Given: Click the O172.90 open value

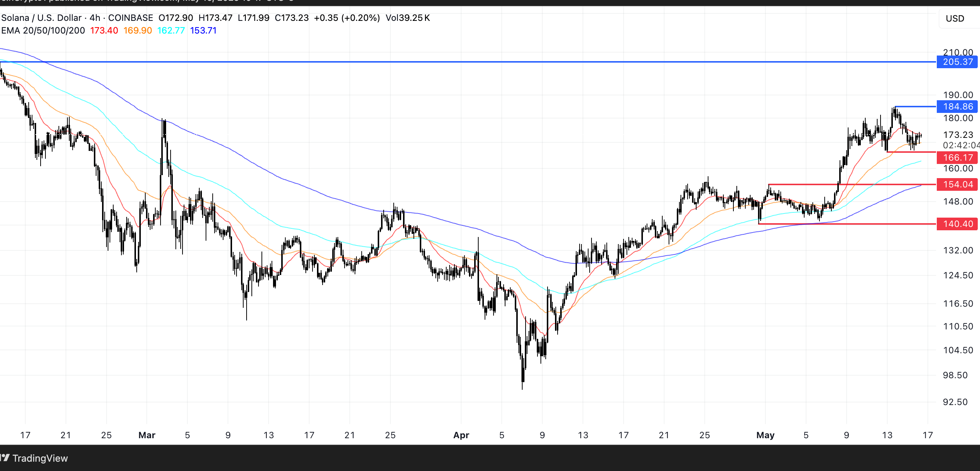Looking at the screenshot, I should coord(176,18).
